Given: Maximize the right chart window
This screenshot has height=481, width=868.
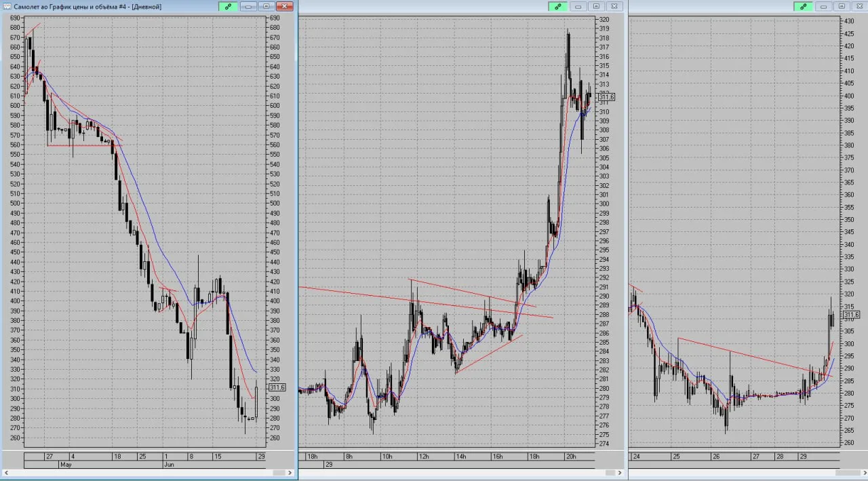Looking at the screenshot, I should point(842,6).
